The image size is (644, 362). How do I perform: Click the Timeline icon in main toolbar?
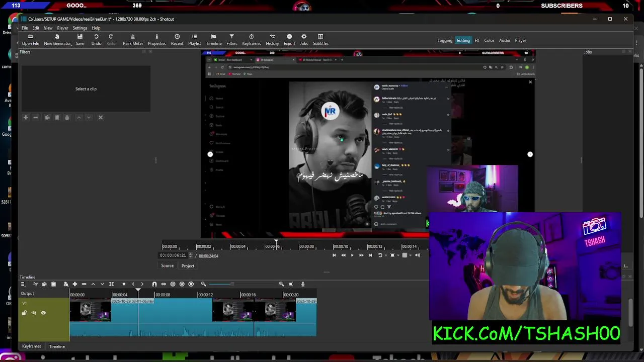[x=214, y=40]
